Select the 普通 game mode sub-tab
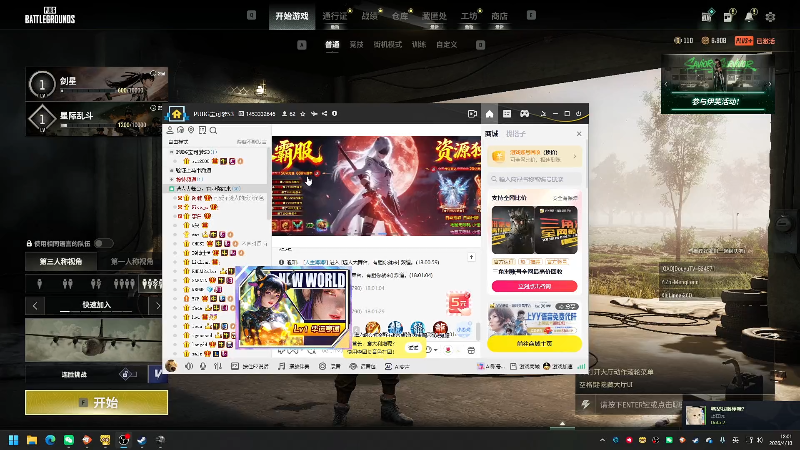Viewport: 800px width, 450px height. pyautogui.click(x=332, y=45)
